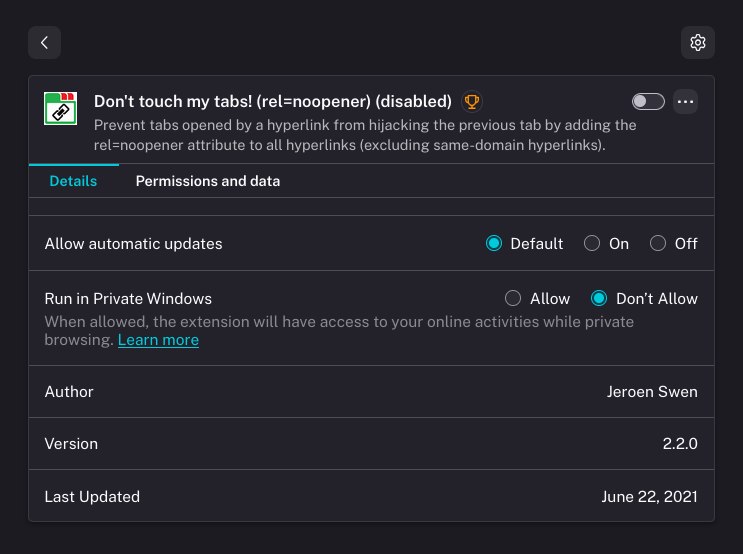Click the extension title text
This screenshot has height=554, width=743.
pyautogui.click(x=273, y=101)
